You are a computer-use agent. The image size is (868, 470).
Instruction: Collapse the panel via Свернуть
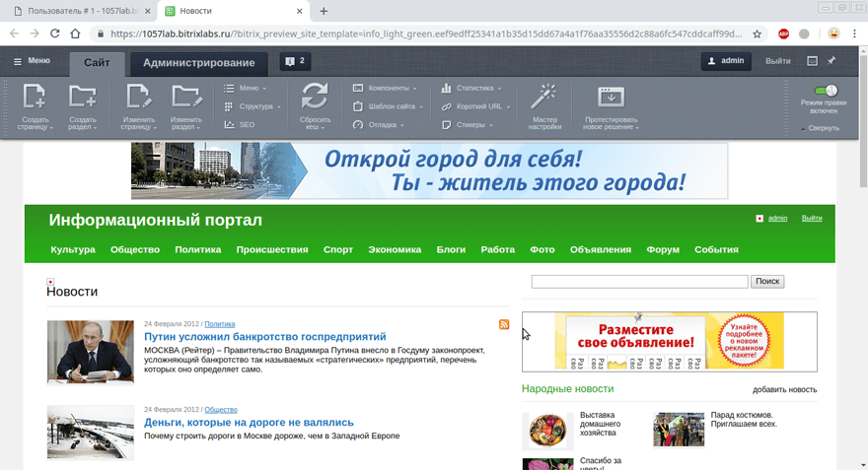(822, 128)
